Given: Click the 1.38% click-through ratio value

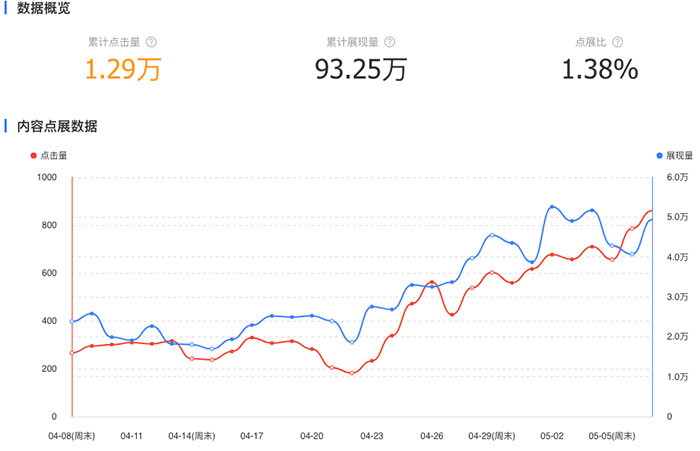Looking at the screenshot, I should 599,70.
